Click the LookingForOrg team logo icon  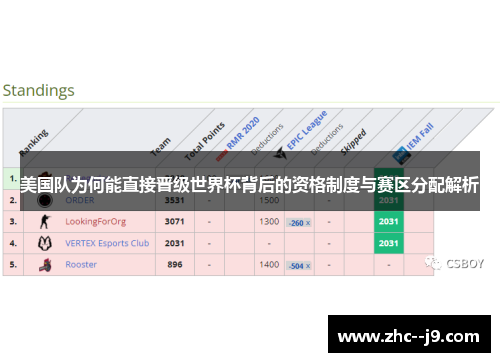coord(45,222)
